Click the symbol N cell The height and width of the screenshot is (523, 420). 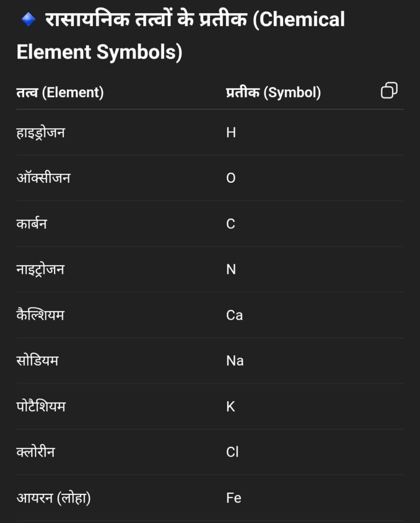click(x=231, y=270)
